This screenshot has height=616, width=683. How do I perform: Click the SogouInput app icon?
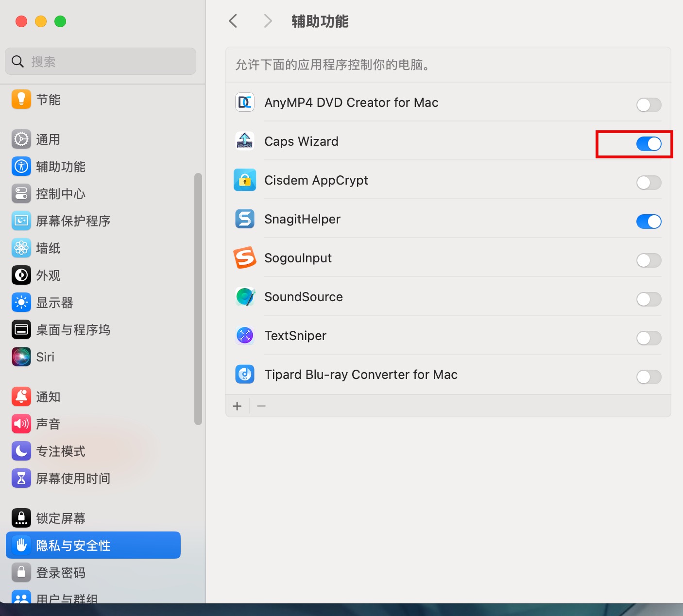(245, 258)
